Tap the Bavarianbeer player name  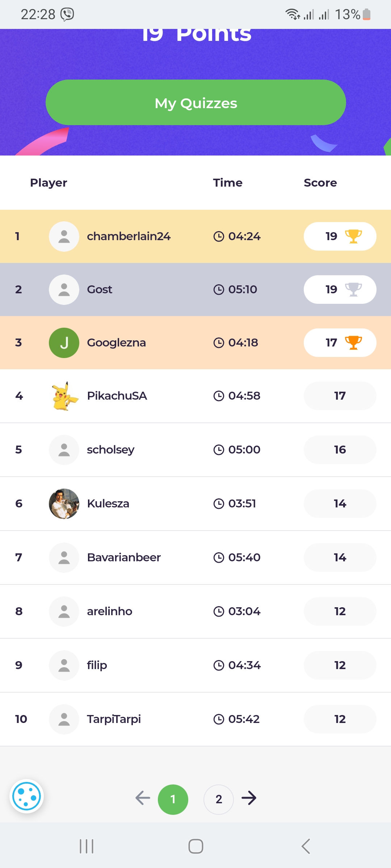124,557
